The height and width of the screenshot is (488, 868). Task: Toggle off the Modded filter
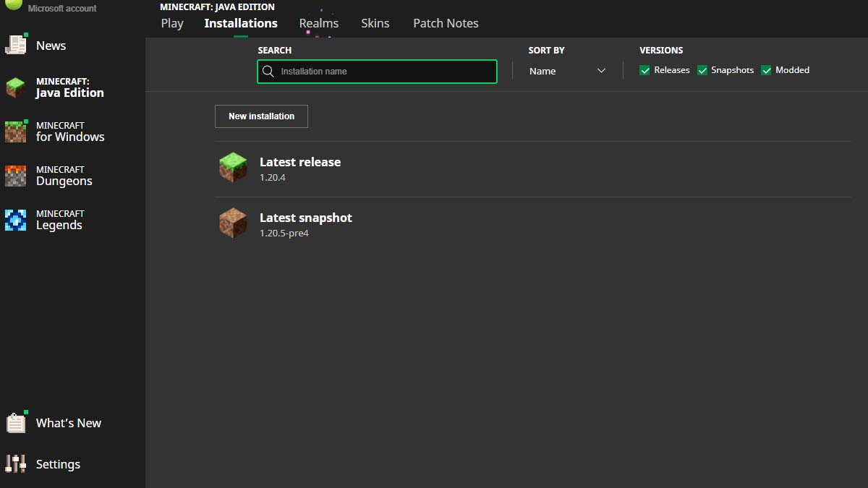(x=766, y=69)
